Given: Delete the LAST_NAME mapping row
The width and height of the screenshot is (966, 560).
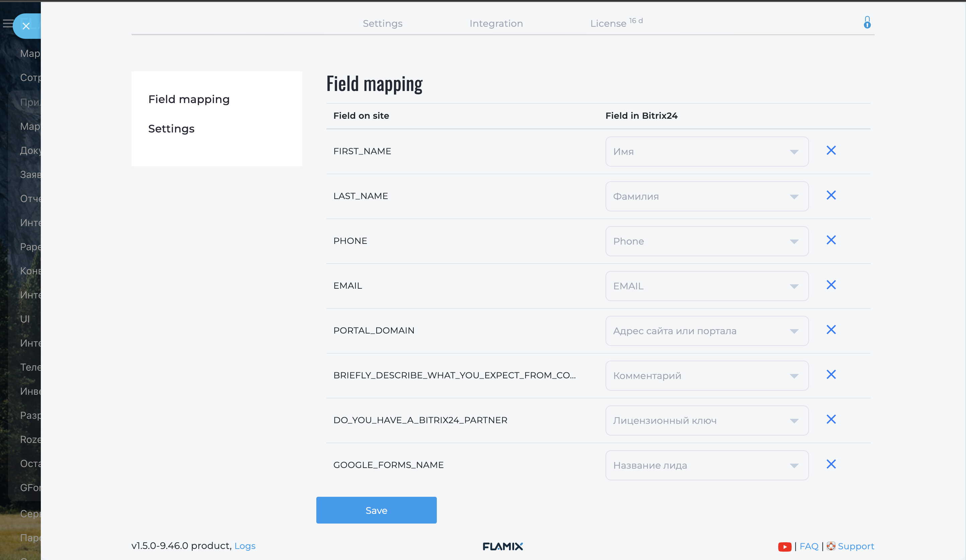Looking at the screenshot, I should [831, 195].
